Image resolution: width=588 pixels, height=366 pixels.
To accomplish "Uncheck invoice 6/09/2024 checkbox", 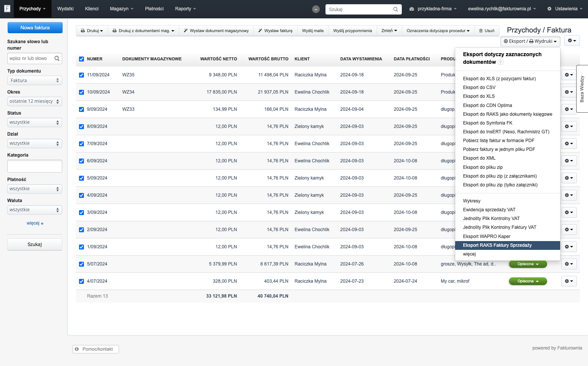I will (x=81, y=161).
